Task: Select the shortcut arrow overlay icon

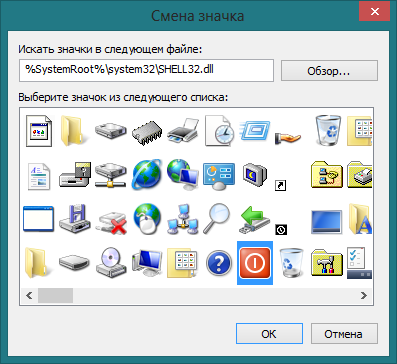Action: pyautogui.click(x=281, y=186)
